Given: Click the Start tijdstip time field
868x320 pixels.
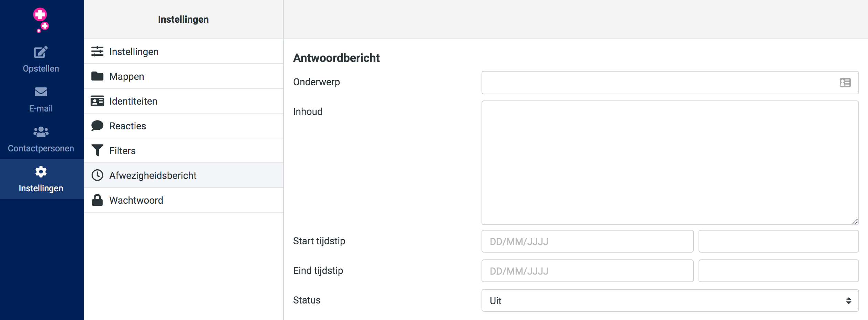Looking at the screenshot, I should [x=778, y=241].
